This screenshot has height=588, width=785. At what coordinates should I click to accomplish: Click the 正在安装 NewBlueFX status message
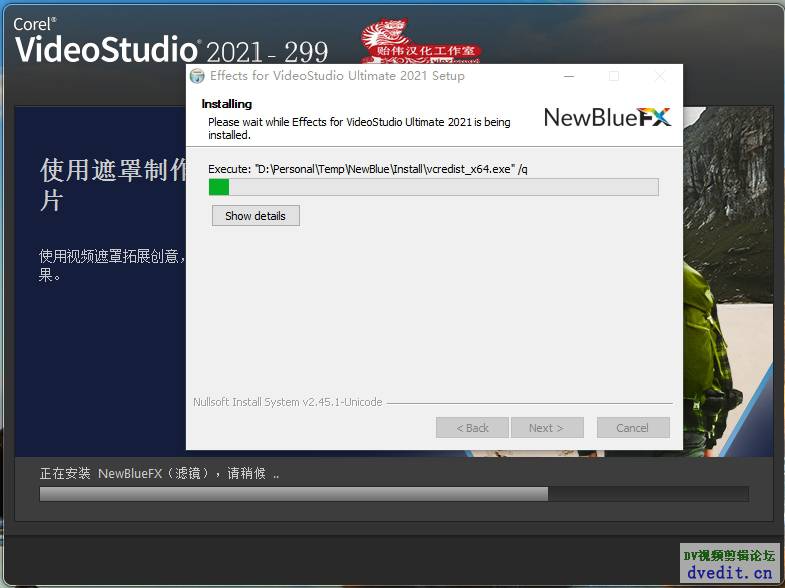pyautogui.click(x=159, y=473)
